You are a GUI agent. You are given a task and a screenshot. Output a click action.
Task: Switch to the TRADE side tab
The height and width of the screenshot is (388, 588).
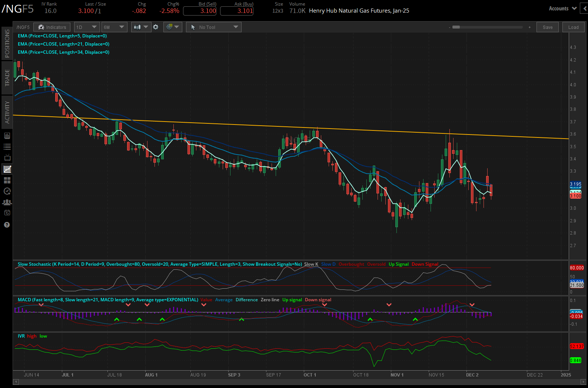pos(7,78)
